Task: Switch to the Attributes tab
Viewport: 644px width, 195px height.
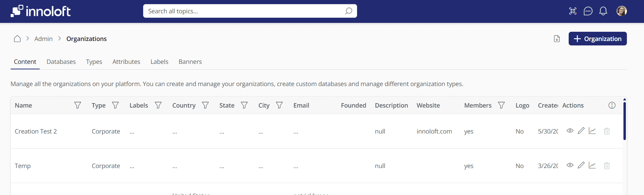Action: click(126, 62)
